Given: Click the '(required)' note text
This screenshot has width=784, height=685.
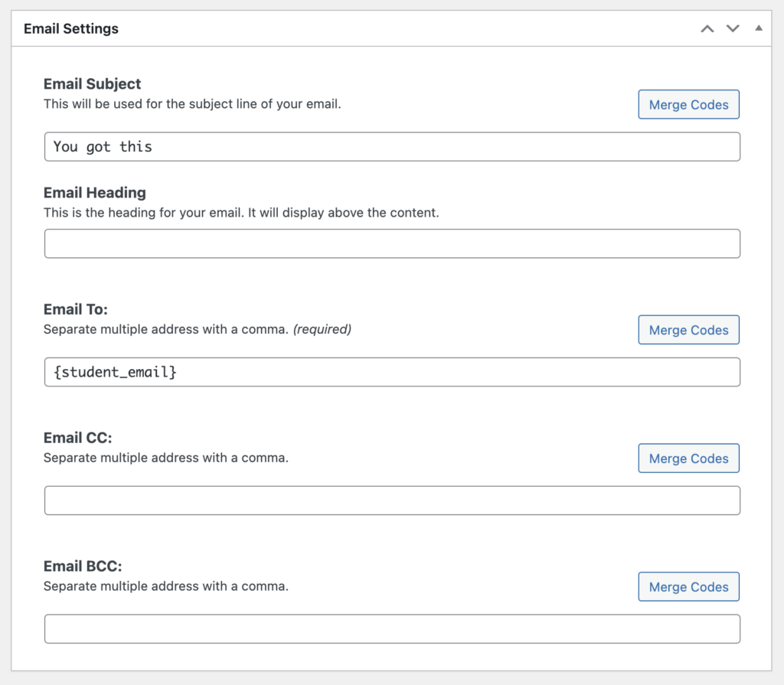Looking at the screenshot, I should click(x=322, y=330).
